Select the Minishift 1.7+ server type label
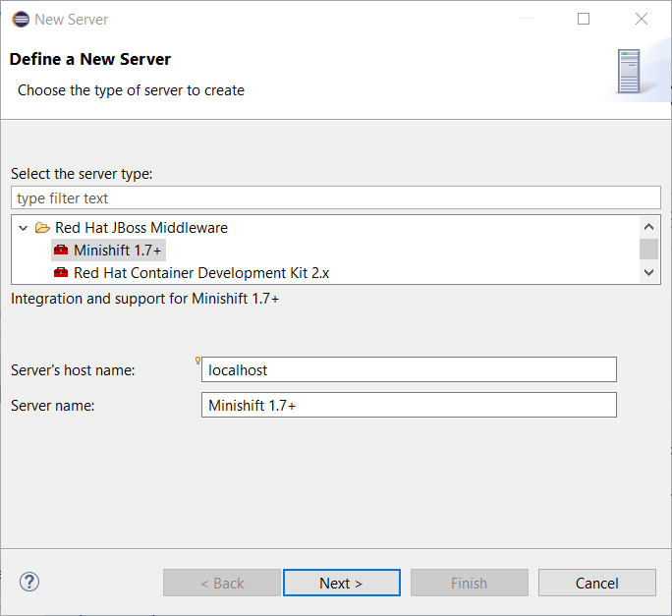This screenshot has width=672, height=616. tap(117, 251)
